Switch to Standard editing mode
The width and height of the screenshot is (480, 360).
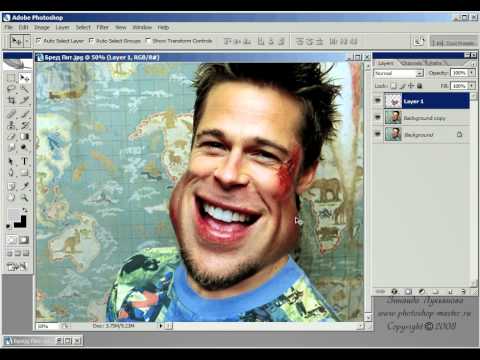[12, 240]
